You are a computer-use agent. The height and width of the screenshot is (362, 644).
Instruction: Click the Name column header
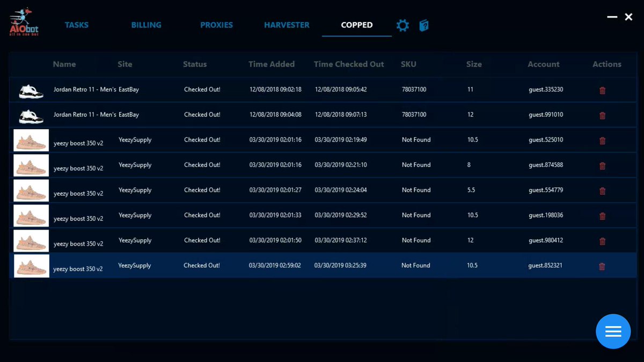coord(64,64)
